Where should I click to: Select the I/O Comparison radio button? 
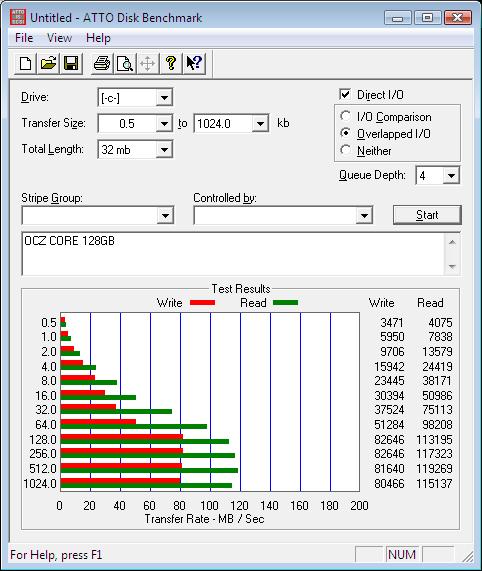pos(345,116)
